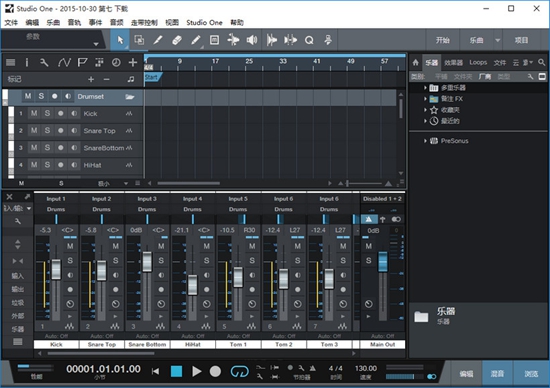Detach the mixer console arrow icon

coord(27,197)
